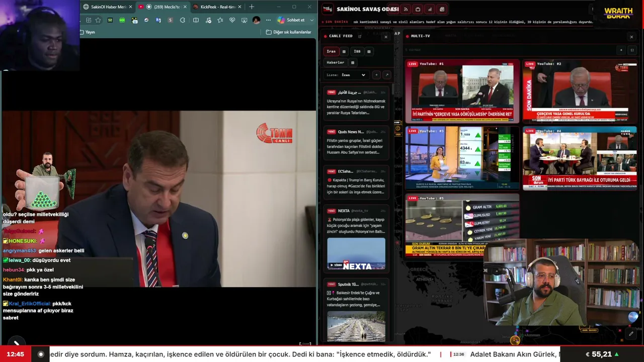Open the Favorites list icon in browser toolbar
644x362 pixels.
point(220,20)
